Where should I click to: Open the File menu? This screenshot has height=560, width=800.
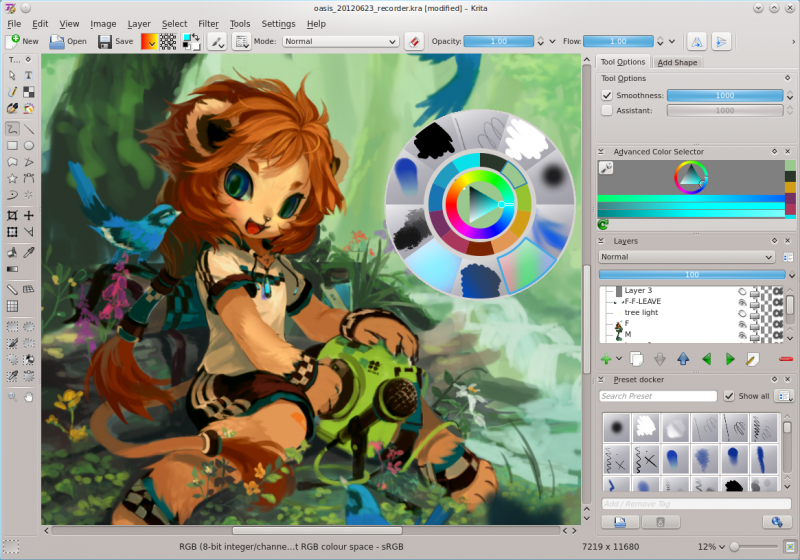pos(14,24)
